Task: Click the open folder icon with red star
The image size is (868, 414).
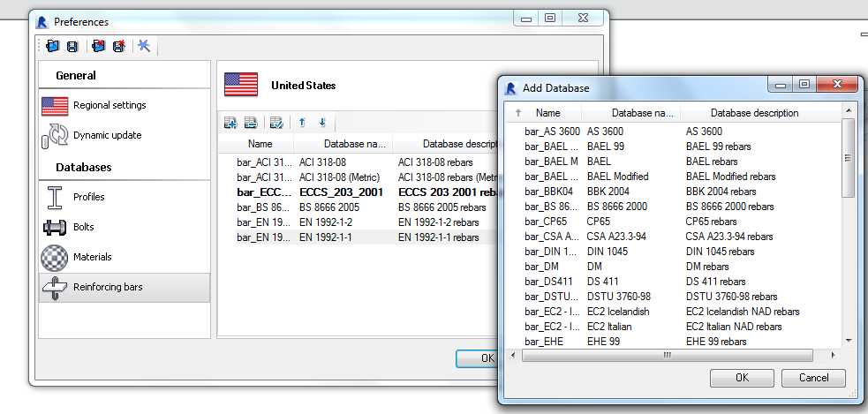Action: [99, 46]
